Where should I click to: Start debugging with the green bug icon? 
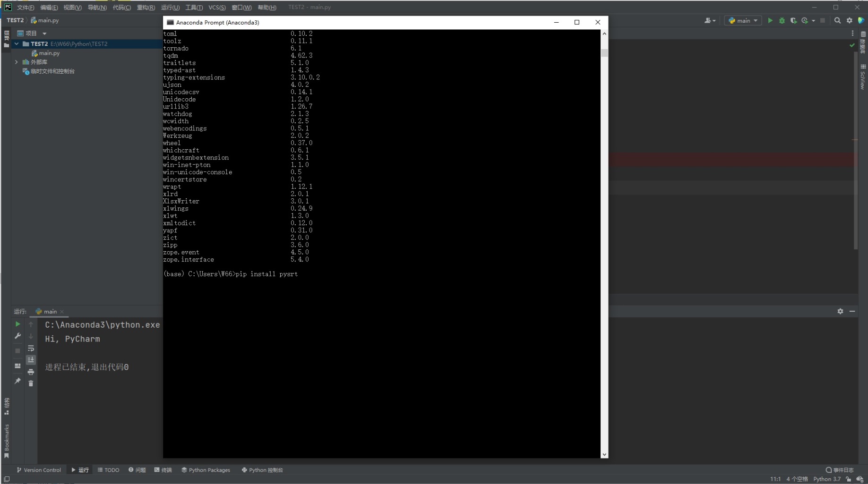782,20
